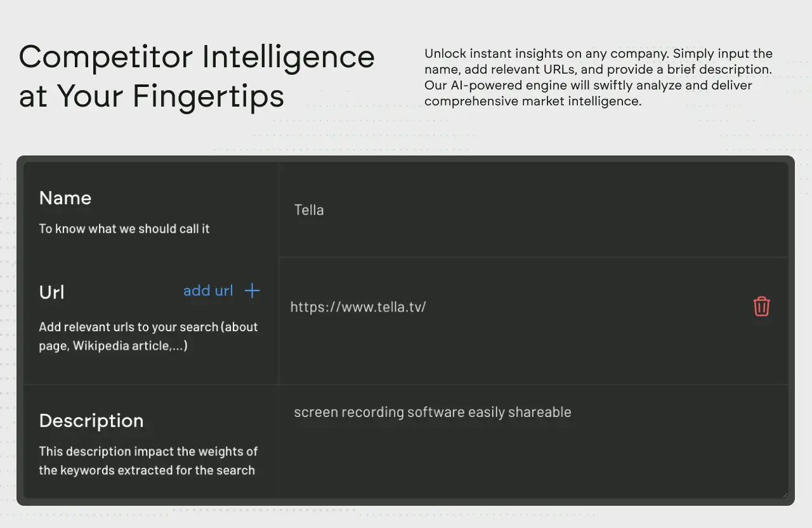Focus the Name field containing Tella
Viewport: 812px width, 528px height.
(x=533, y=210)
